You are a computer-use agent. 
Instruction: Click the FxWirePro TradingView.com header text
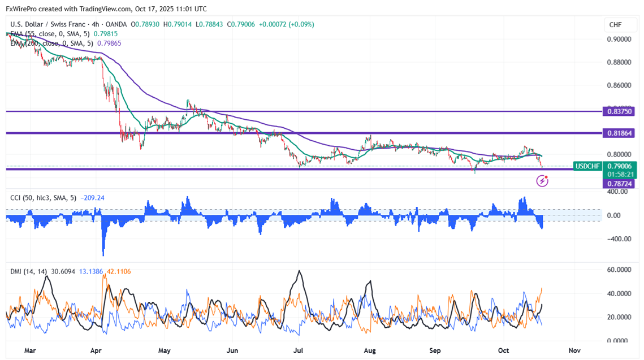[x=106, y=8]
